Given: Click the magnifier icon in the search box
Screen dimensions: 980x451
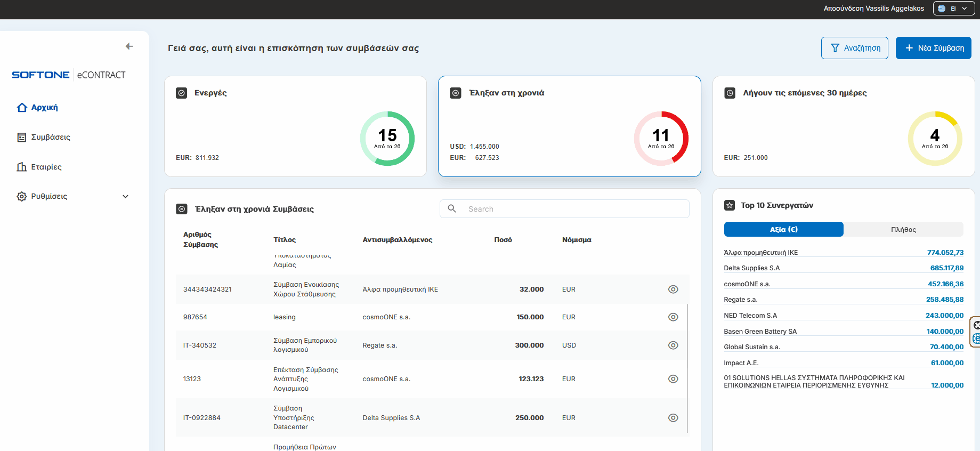Looking at the screenshot, I should point(452,208).
